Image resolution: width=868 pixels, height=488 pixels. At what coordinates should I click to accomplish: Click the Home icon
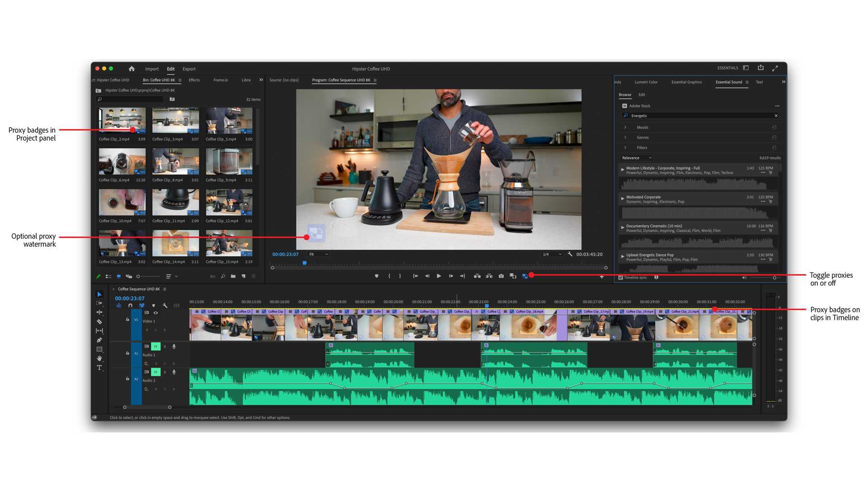tap(132, 69)
